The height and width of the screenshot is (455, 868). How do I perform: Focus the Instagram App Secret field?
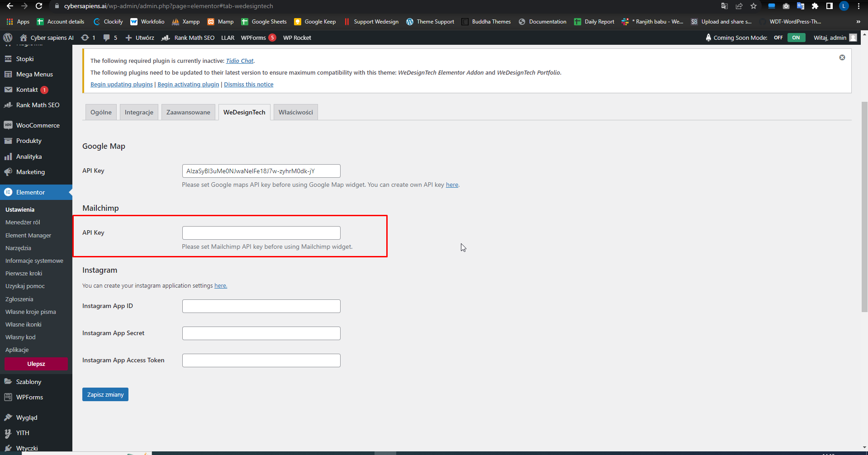point(261,333)
